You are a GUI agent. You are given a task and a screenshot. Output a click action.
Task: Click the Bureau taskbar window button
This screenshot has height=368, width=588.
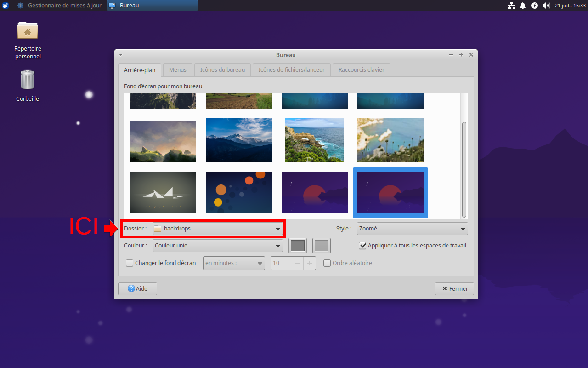(153, 6)
